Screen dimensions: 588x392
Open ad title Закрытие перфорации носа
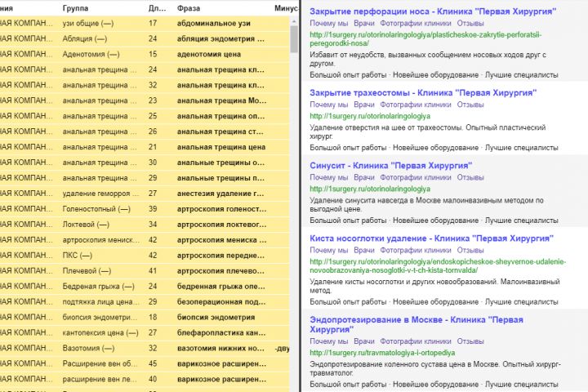pos(433,11)
